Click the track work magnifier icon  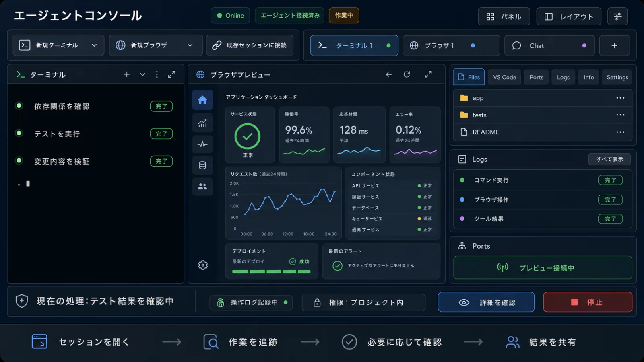211,342
